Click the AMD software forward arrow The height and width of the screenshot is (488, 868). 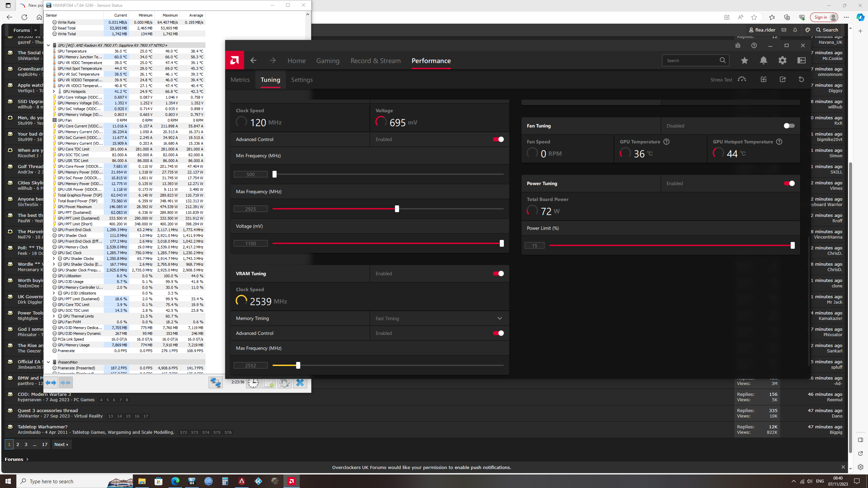pyautogui.click(x=273, y=60)
